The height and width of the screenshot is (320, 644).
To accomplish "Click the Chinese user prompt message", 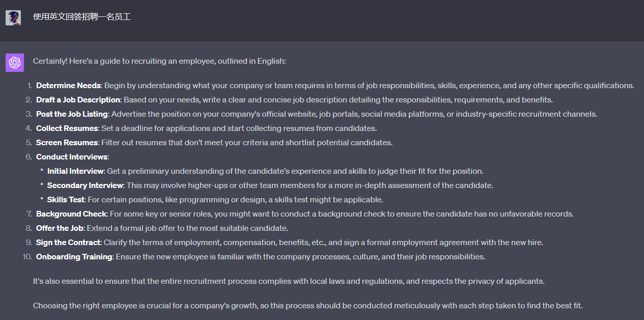I will click(82, 17).
